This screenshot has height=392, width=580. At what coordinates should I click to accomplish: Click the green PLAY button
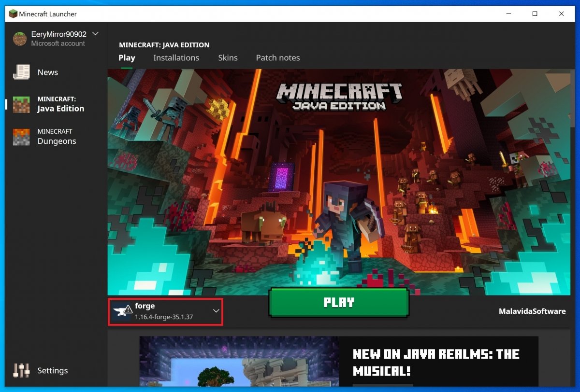pyautogui.click(x=339, y=303)
